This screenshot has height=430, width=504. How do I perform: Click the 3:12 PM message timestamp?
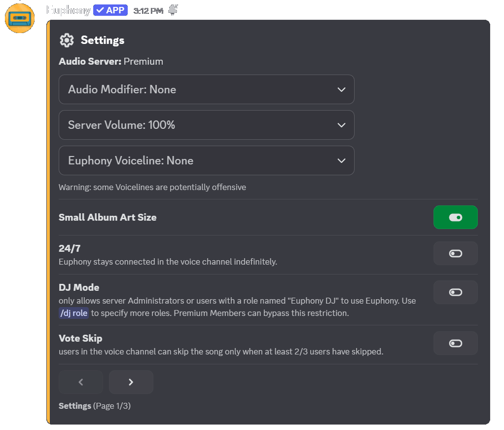click(148, 11)
